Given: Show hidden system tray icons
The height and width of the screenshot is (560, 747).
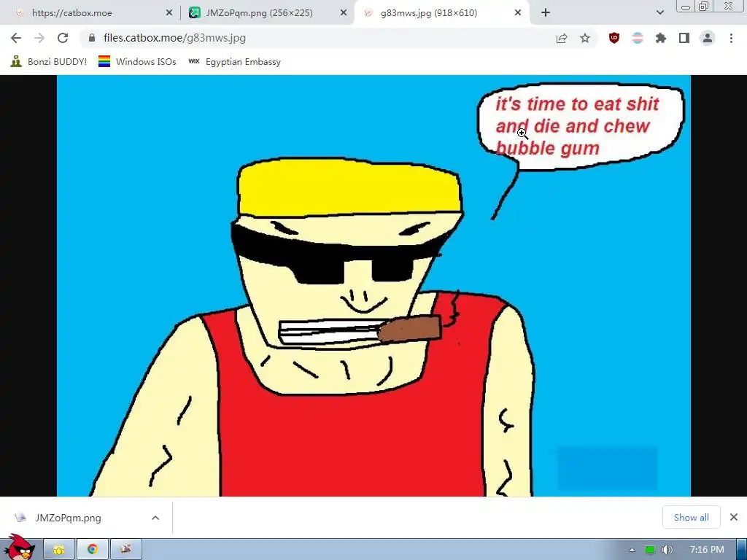Looking at the screenshot, I should [x=632, y=550].
